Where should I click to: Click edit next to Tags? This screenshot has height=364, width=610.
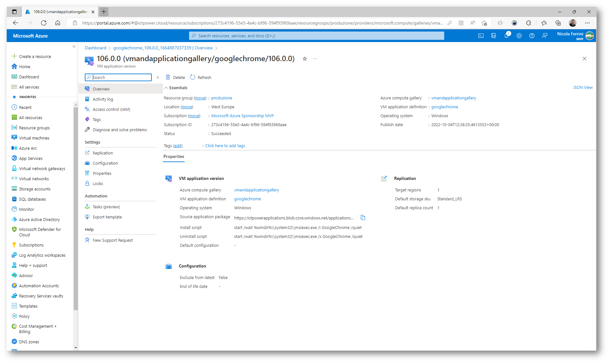pos(178,146)
